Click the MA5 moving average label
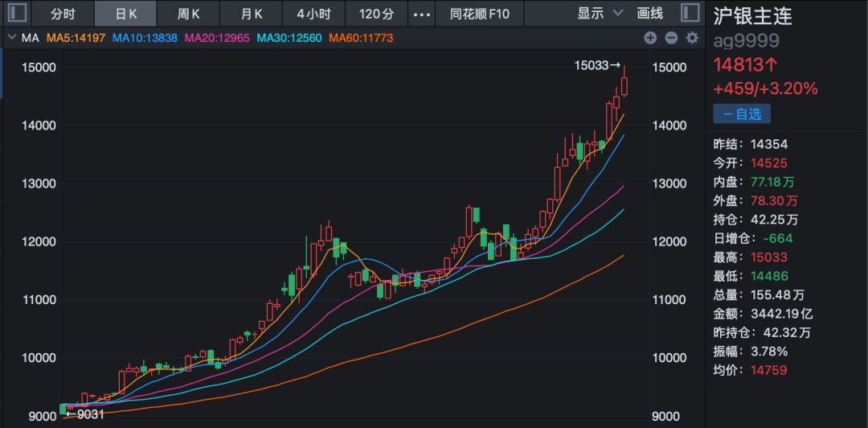This screenshot has height=428, width=868. [x=76, y=38]
